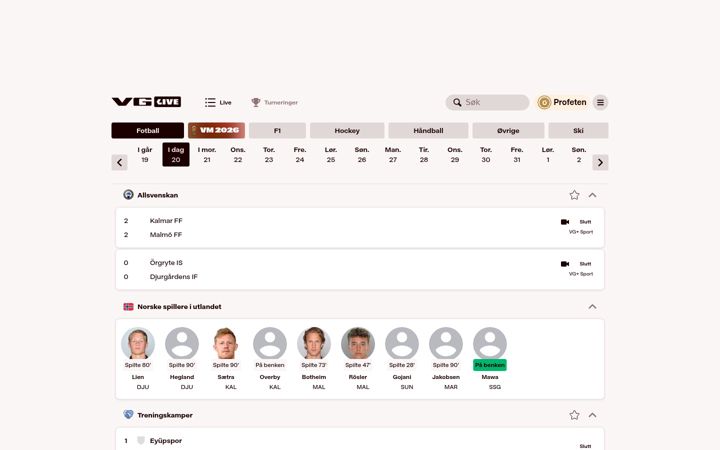Open Profeten
720x450 pixels.
pos(562,102)
